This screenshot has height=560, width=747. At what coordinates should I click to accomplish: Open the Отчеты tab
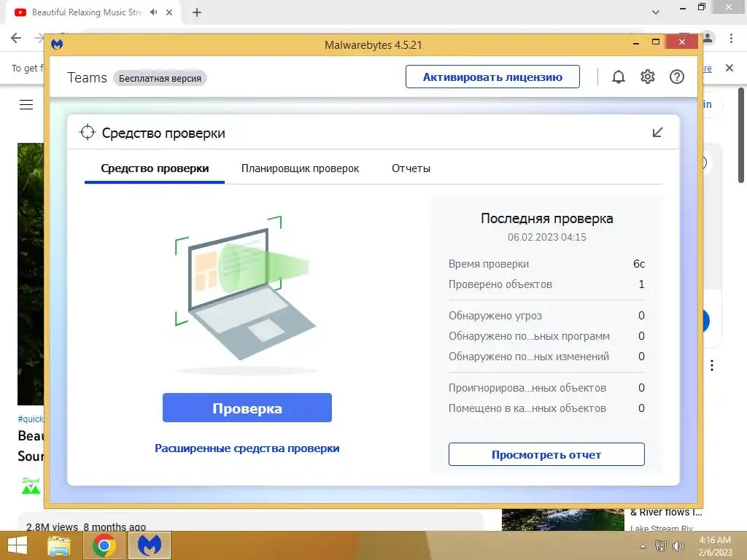coord(411,168)
